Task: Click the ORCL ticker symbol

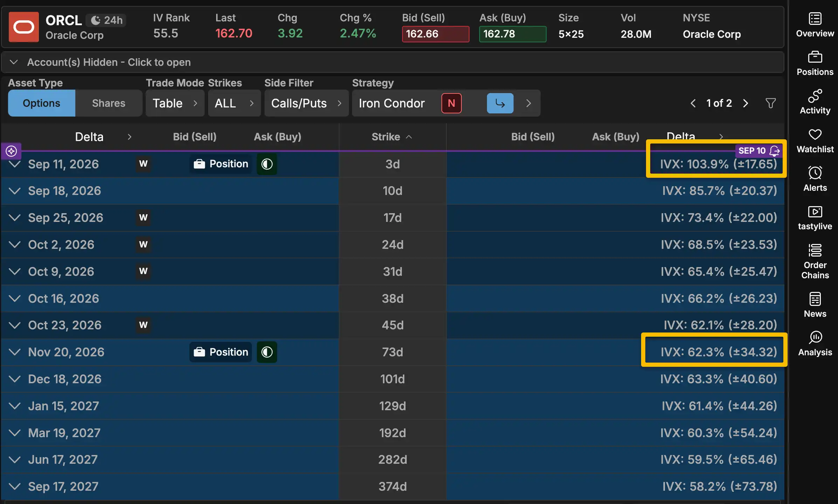Action: 63,20
